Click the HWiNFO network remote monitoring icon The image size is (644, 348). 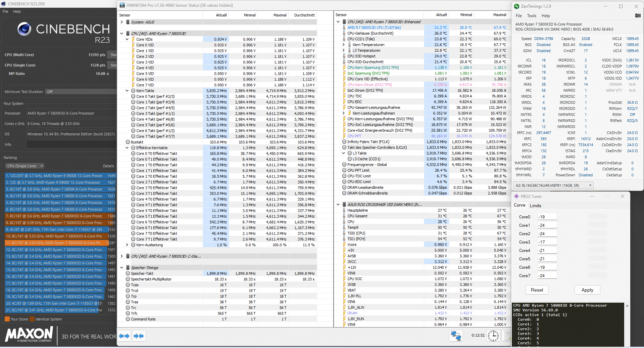pyautogui.click(x=456, y=336)
